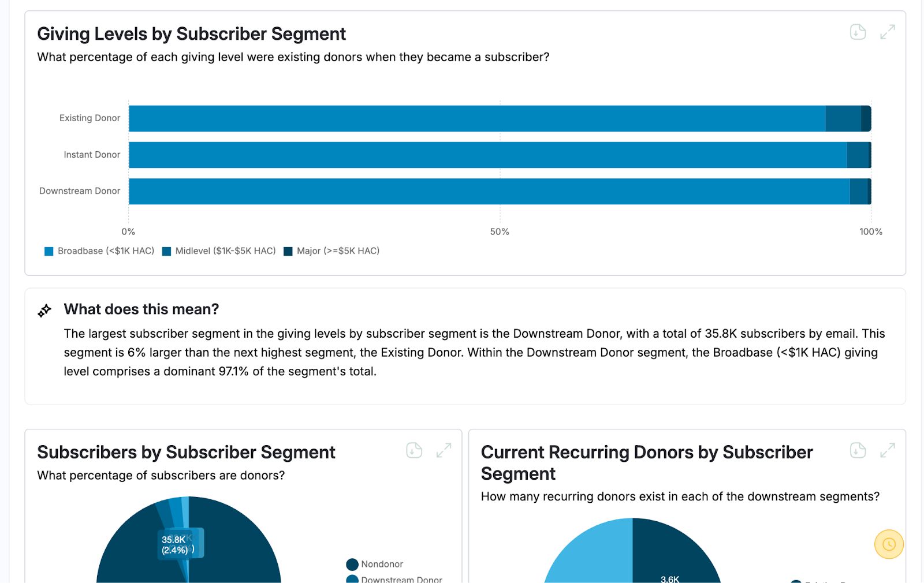This screenshot has height=583, width=924.
Task: Open the yellow clock floating button
Action: tap(889, 544)
